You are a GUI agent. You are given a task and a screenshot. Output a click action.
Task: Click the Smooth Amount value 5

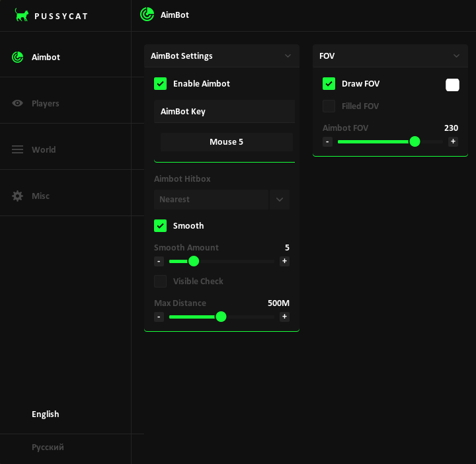(287, 248)
